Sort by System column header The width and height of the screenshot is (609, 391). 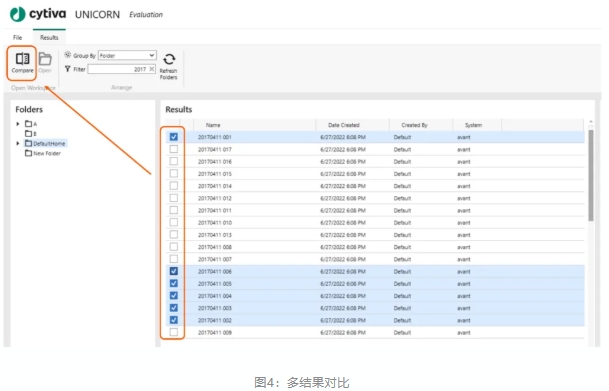tap(473, 125)
